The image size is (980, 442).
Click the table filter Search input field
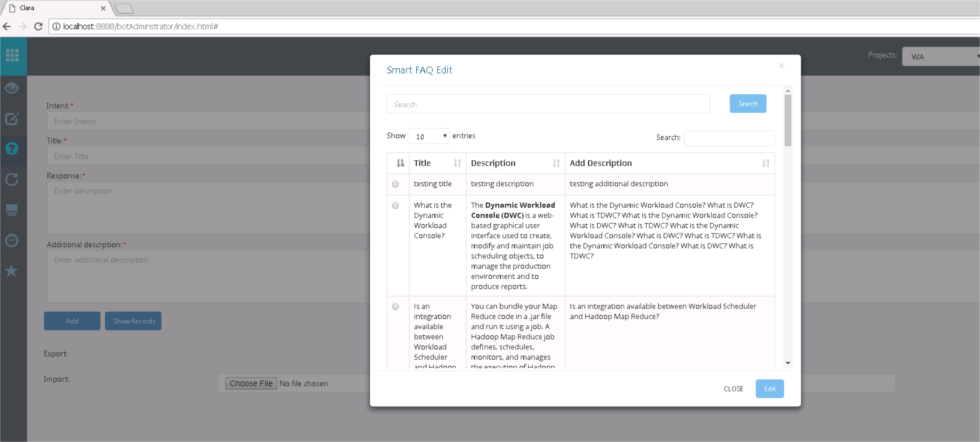coord(729,138)
